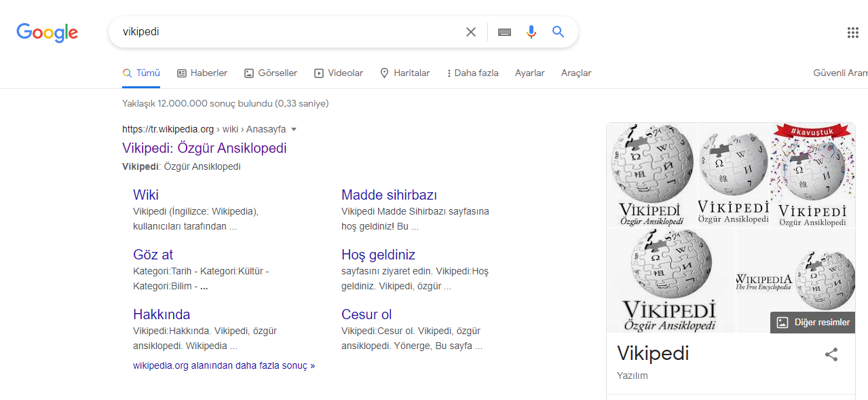Click the 'Vikipedi' knowledge panel heading

tap(653, 353)
